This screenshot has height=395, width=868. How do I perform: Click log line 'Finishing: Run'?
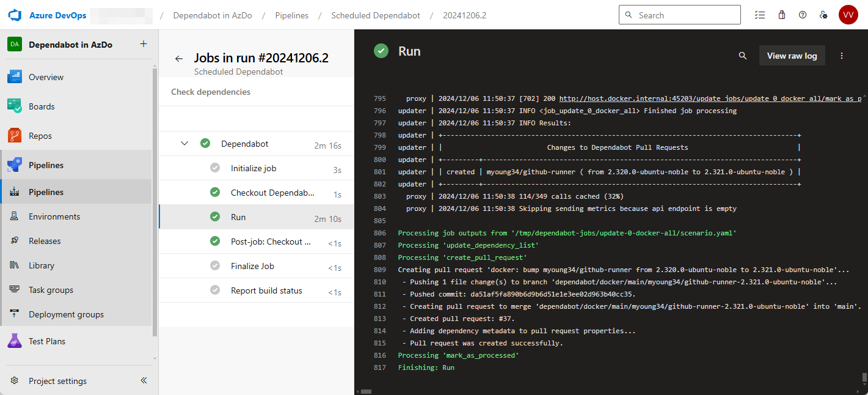pyautogui.click(x=426, y=367)
